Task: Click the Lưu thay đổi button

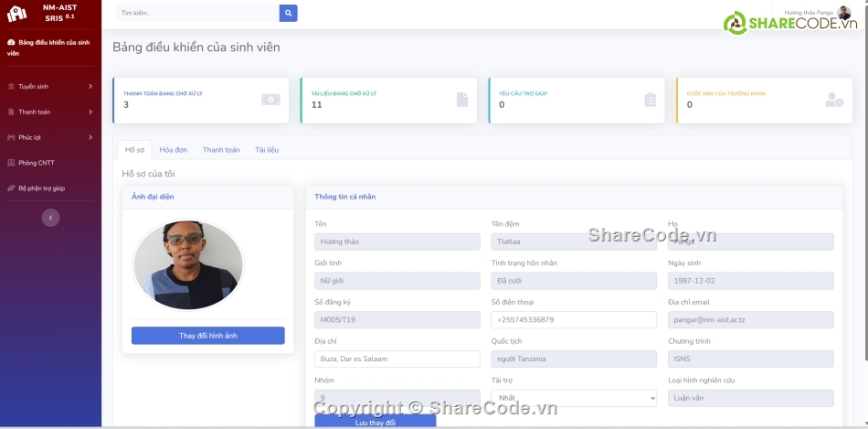Action: 375,422
